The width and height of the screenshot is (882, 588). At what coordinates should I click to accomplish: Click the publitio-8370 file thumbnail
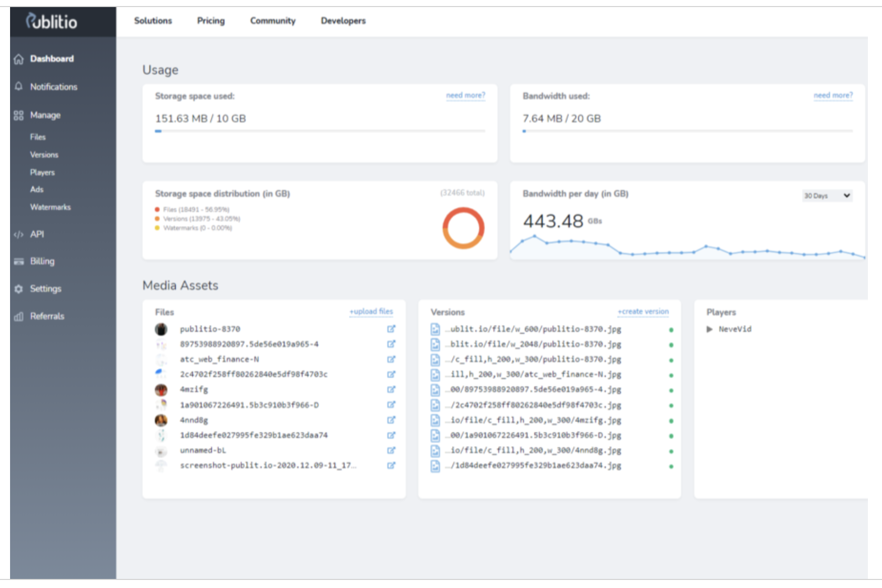pos(161,329)
